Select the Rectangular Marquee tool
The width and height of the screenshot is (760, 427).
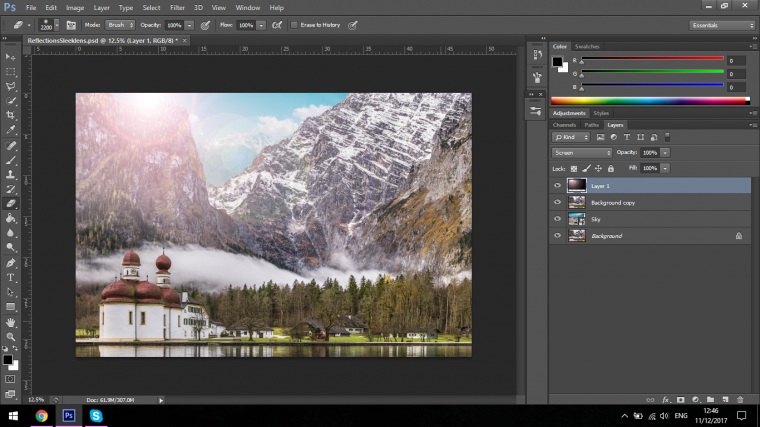pyautogui.click(x=10, y=72)
